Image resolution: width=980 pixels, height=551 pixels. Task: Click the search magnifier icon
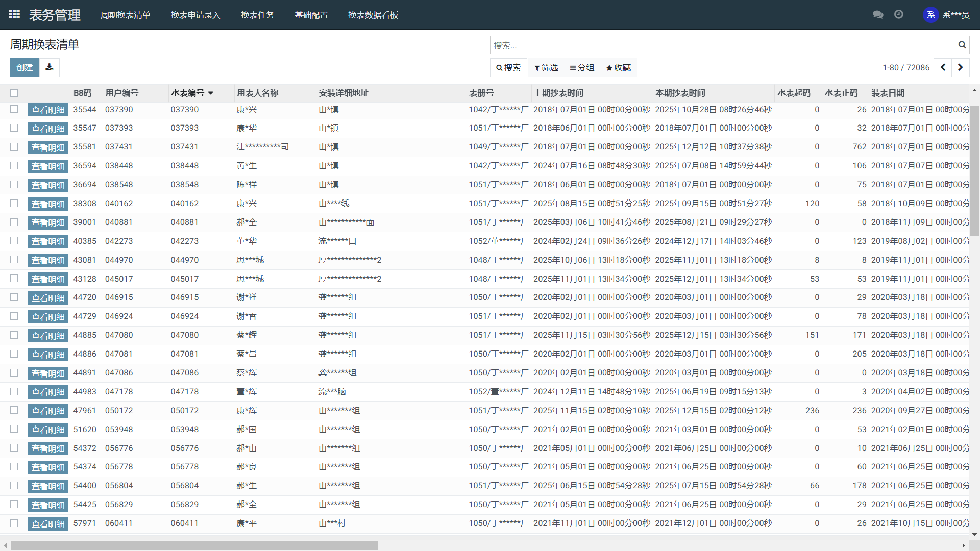(962, 45)
